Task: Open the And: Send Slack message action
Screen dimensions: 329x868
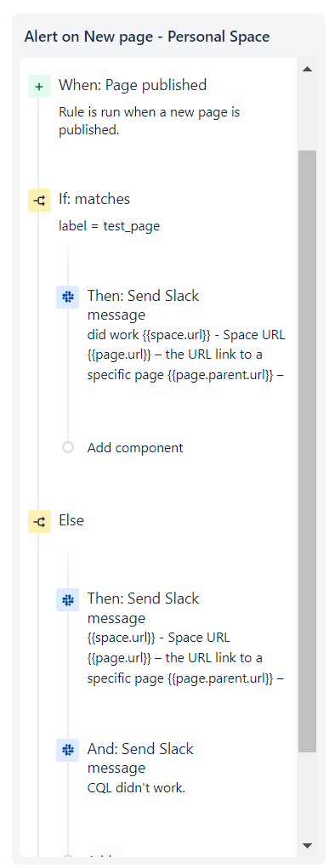Action: tap(140, 757)
